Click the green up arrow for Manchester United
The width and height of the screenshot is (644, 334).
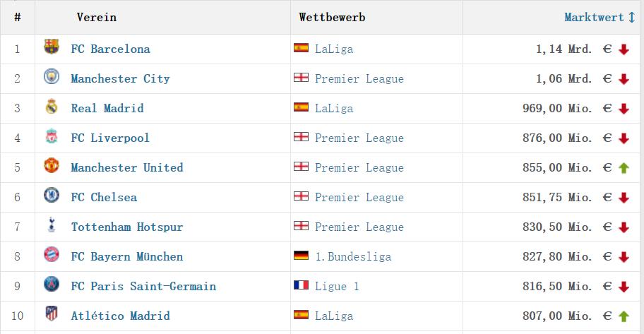tap(624, 168)
